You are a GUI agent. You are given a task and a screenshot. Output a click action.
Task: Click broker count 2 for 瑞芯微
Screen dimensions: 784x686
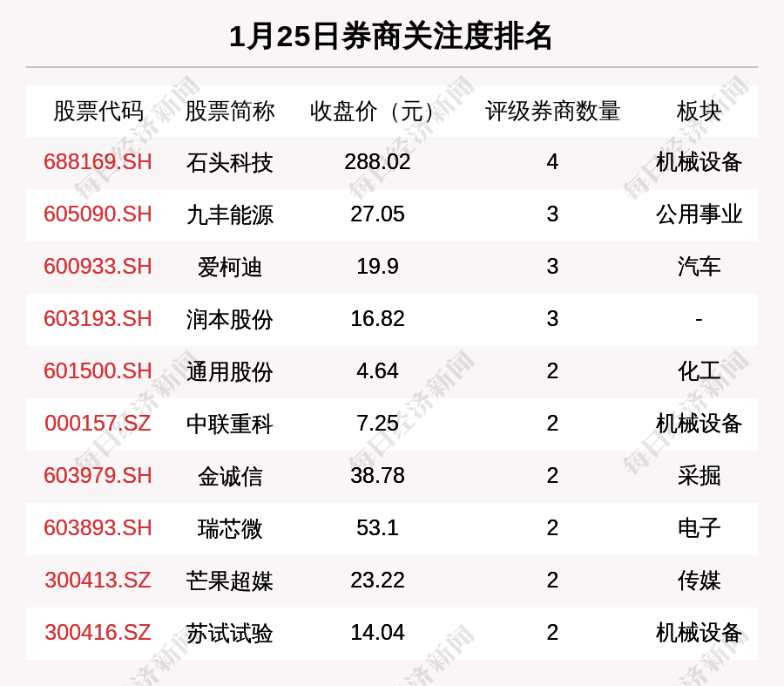click(552, 528)
